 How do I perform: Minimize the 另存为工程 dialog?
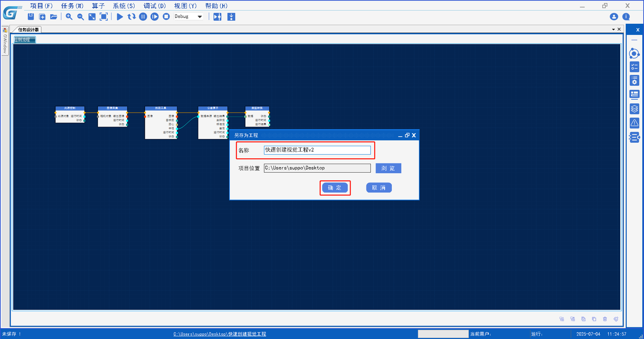tap(401, 135)
